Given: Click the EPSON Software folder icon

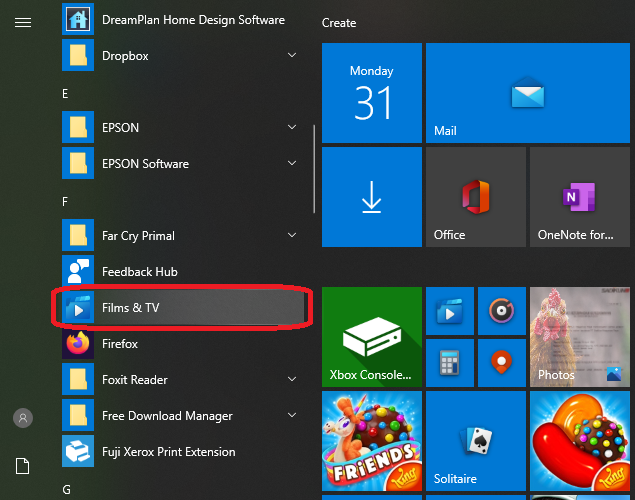Looking at the screenshot, I should (x=78, y=163).
